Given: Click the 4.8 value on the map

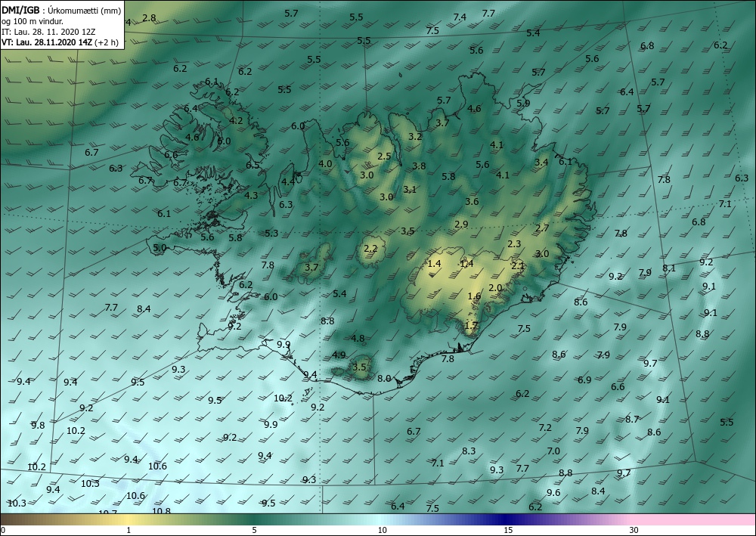Looking at the screenshot, I should pyautogui.click(x=358, y=339).
